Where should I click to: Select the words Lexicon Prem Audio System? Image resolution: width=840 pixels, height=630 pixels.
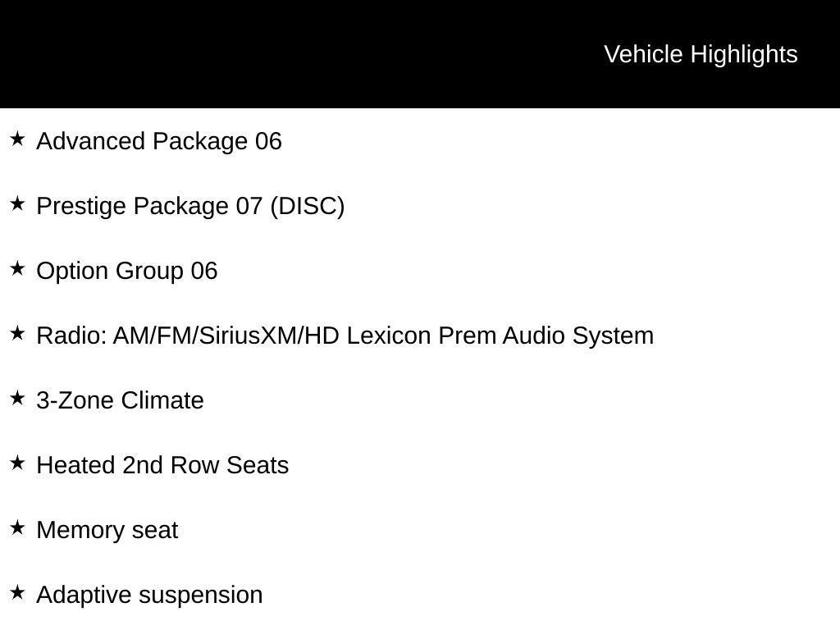coord(500,336)
